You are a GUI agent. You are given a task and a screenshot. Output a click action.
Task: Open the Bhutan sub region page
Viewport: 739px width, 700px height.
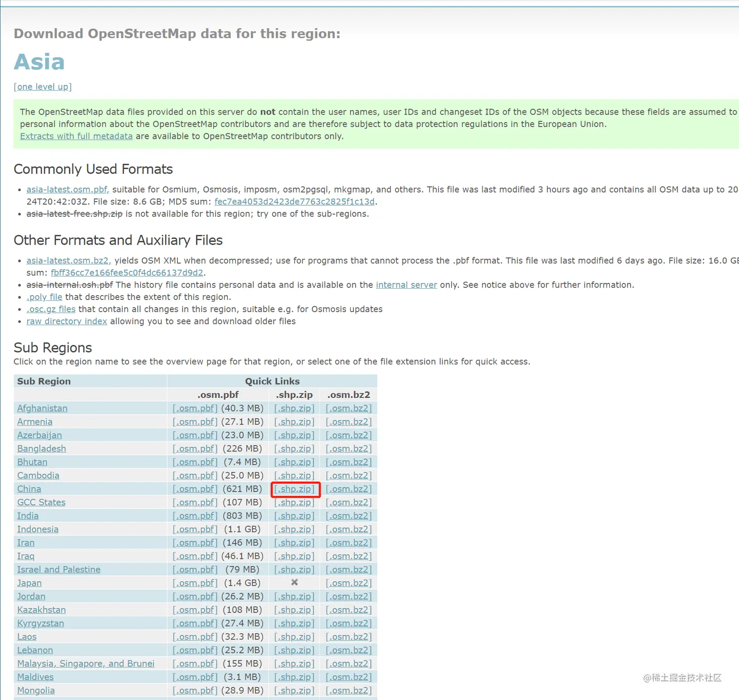pyautogui.click(x=32, y=462)
